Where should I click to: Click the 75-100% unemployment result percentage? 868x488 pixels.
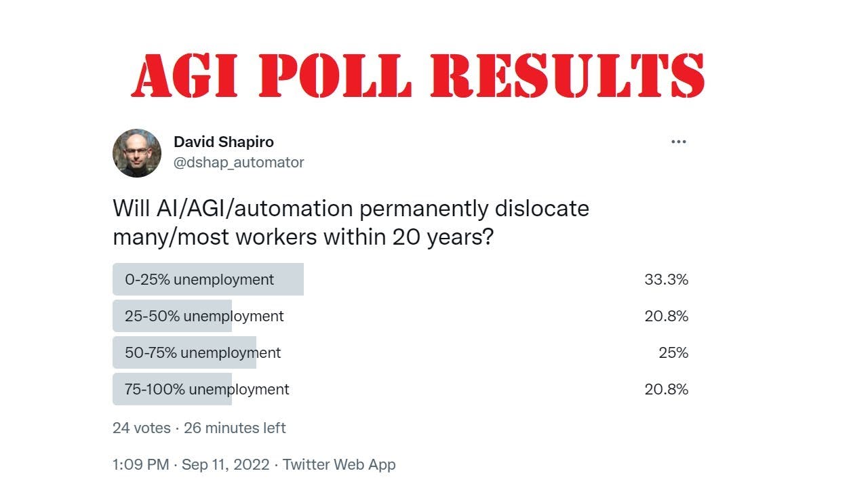pyautogui.click(x=667, y=389)
